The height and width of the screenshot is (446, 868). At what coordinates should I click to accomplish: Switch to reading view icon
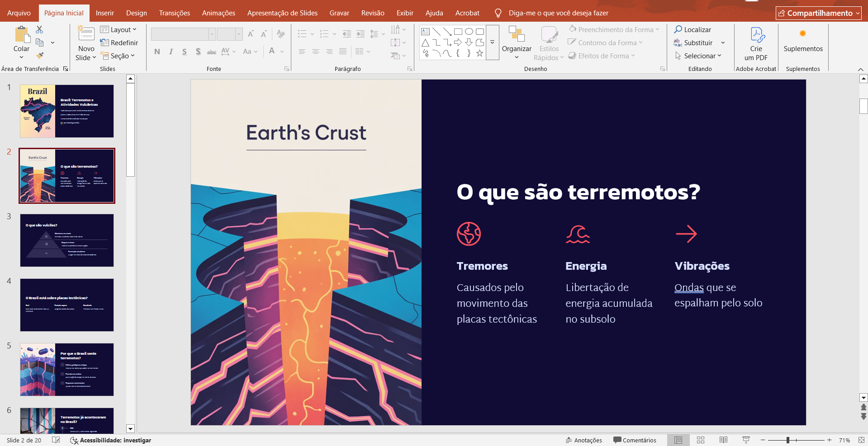723,440
